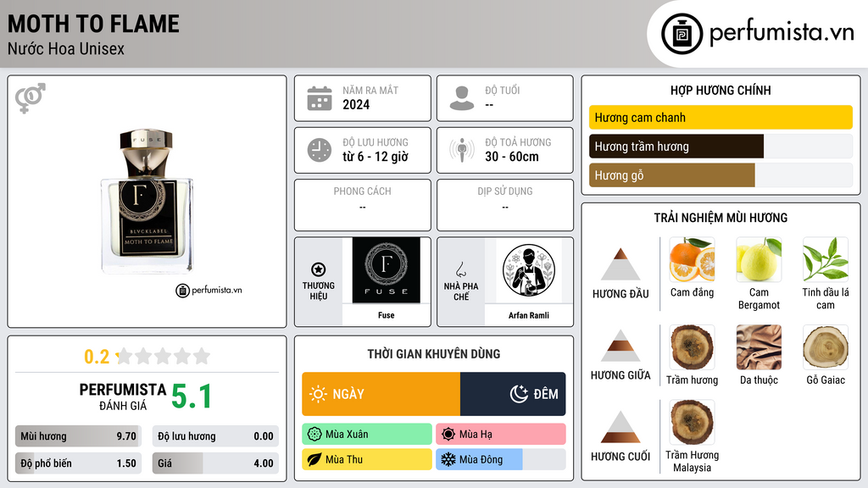Image resolution: width=868 pixels, height=488 pixels.
Task: Click the calendar icon beside Năm ra mắt
Action: click(320, 98)
